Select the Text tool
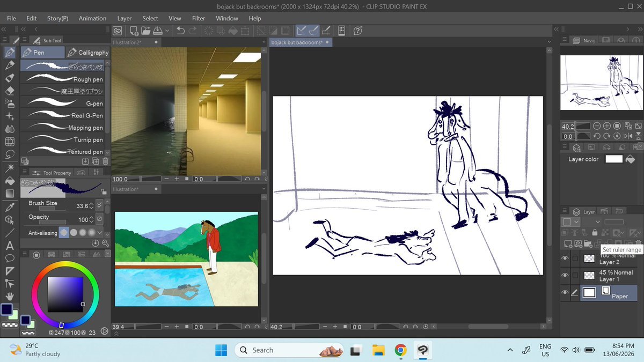Image resolution: width=644 pixels, height=362 pixels. click(x=10, y=245)
